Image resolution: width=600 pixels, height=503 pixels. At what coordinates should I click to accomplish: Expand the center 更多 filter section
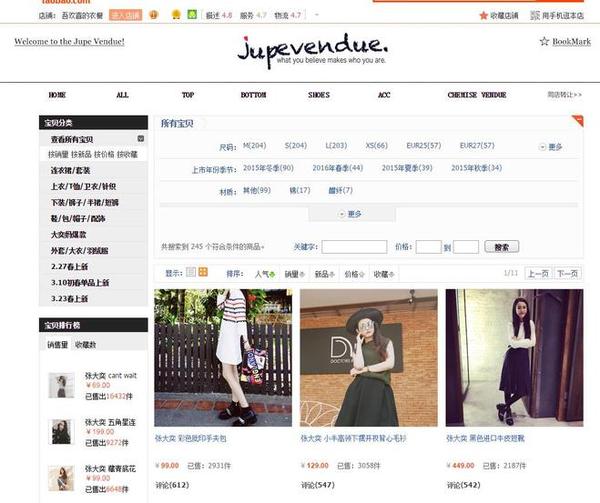click(351, 214)
